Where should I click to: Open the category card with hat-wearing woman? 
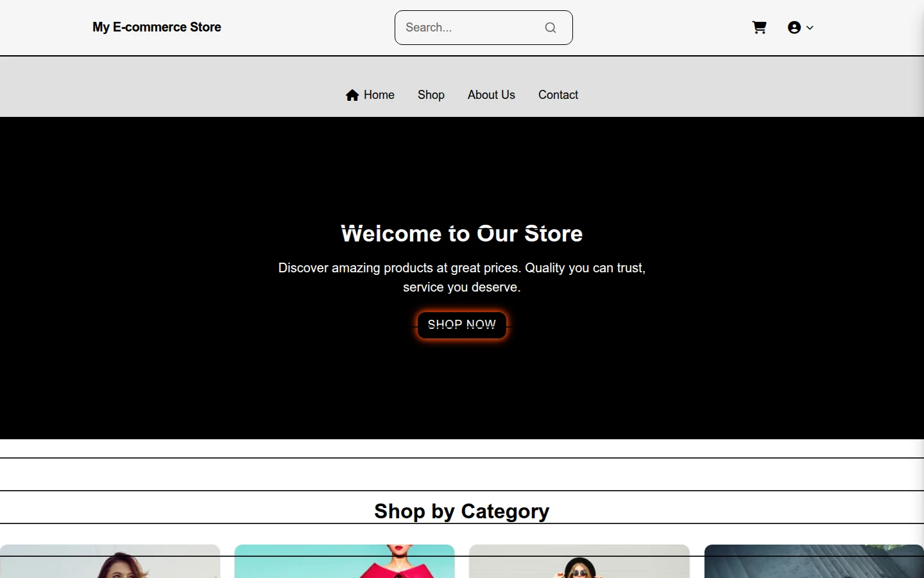[579, 561]
